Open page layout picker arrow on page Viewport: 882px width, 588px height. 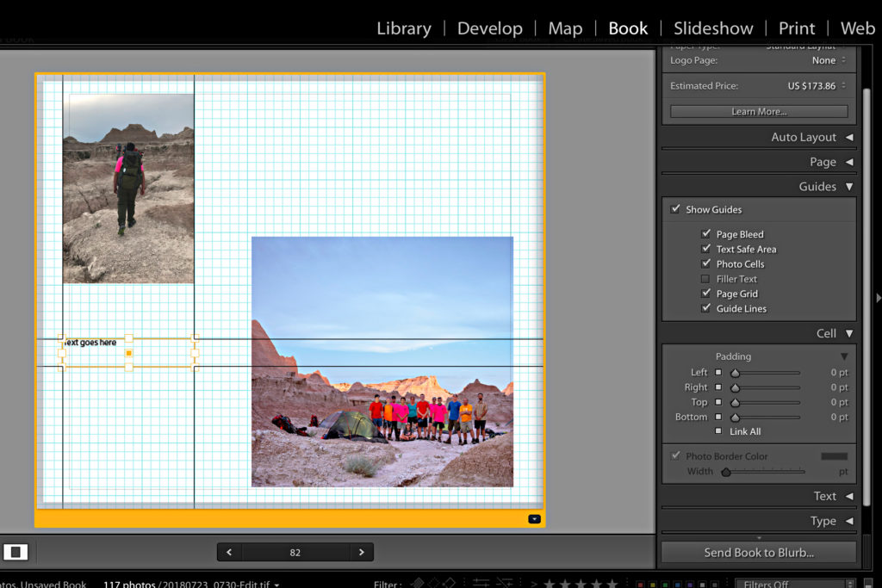click(534, 518)
